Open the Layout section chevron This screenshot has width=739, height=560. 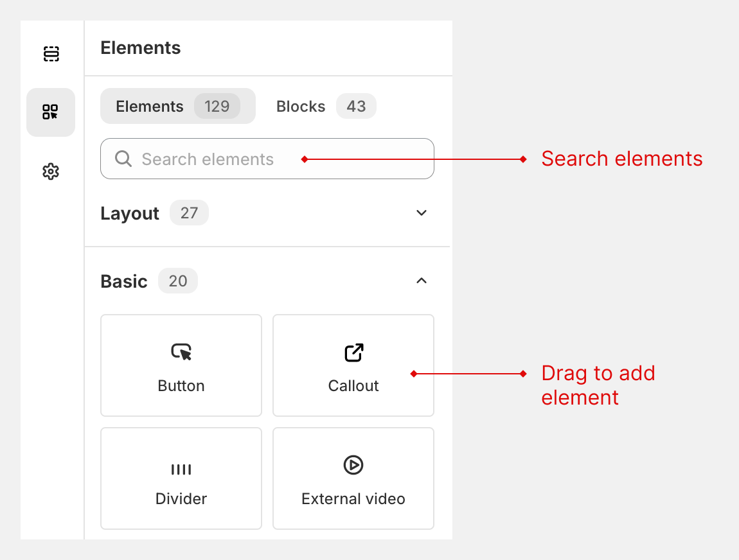click(x=421, y=213)
